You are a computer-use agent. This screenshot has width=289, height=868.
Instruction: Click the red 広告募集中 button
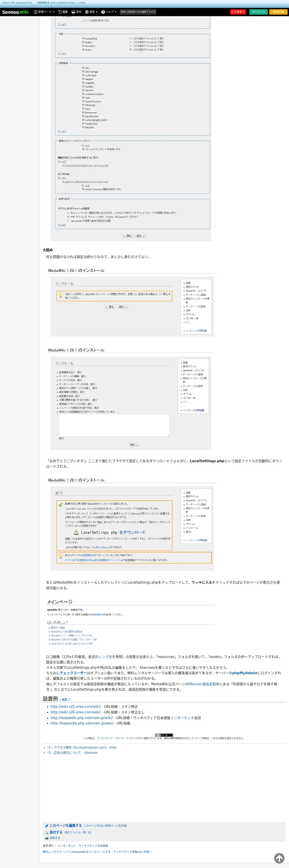coord(238,12)
